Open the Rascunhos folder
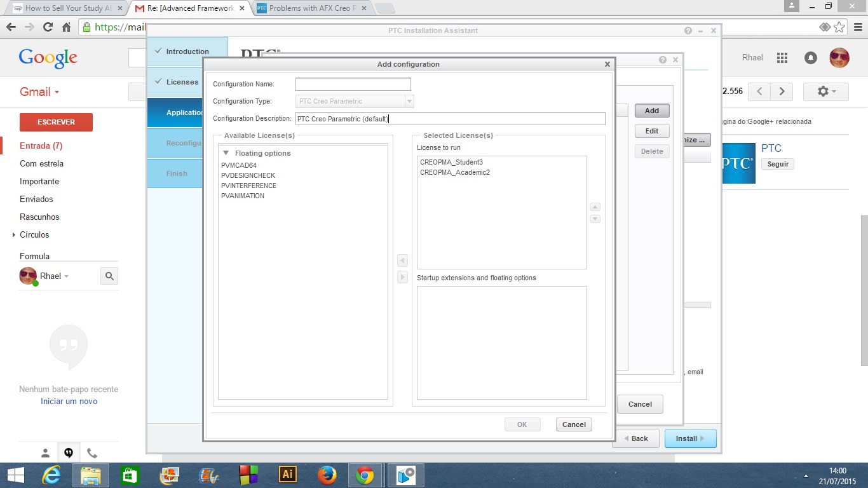 [x=39, y=217]
